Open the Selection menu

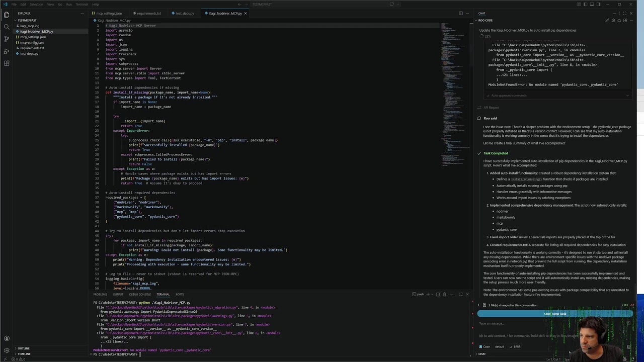(x=36, y=5)
